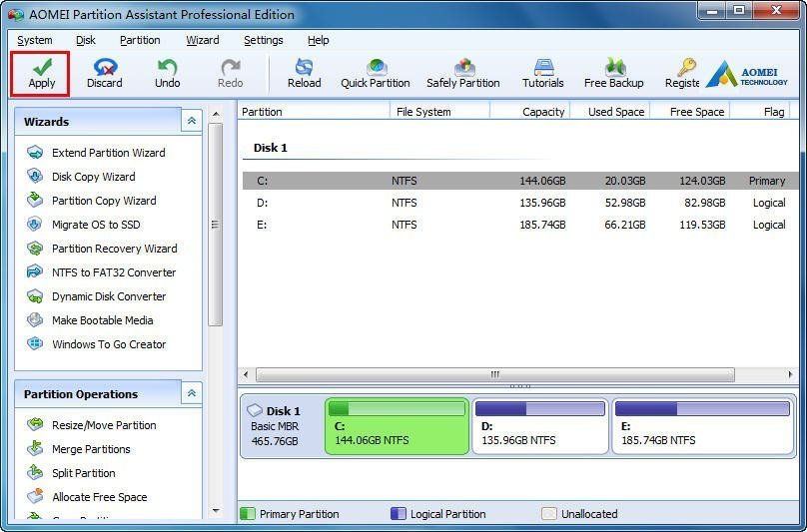Choose Resize/Move Partition operation

[x=92, y=425]
